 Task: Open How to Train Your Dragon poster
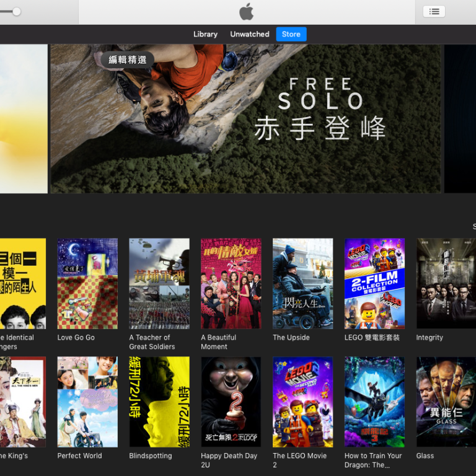[x=374, y=402]
